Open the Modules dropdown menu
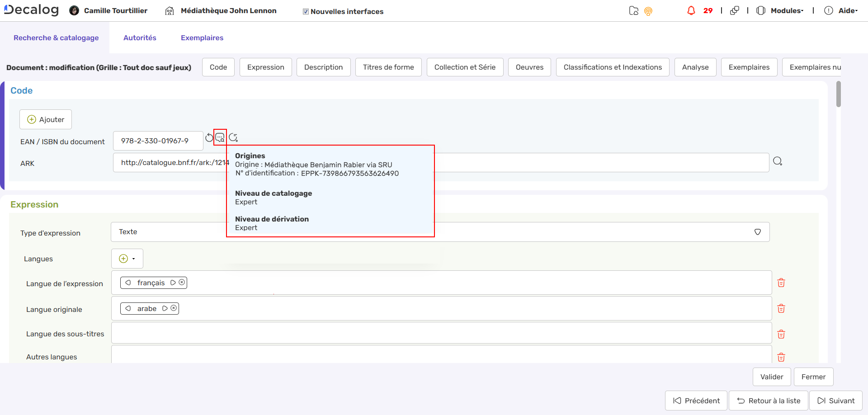Viewport: 868px width, 415px height. click(x=787, y=10)
